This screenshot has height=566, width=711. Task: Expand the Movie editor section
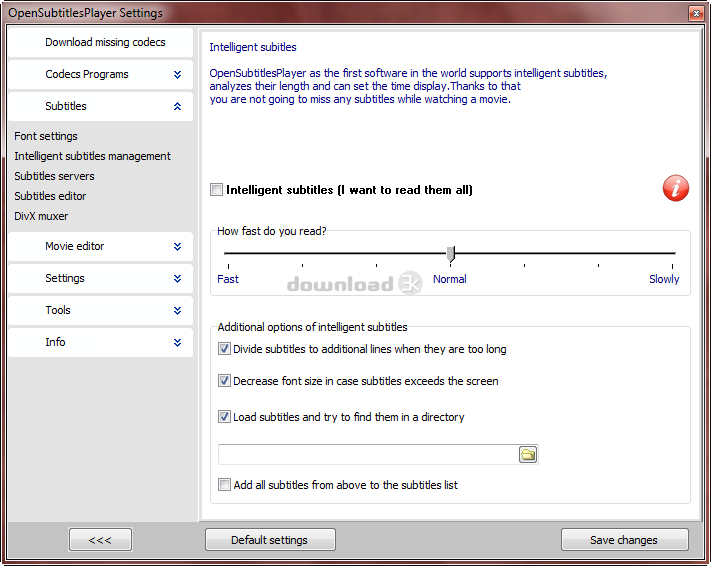(101, 246)
